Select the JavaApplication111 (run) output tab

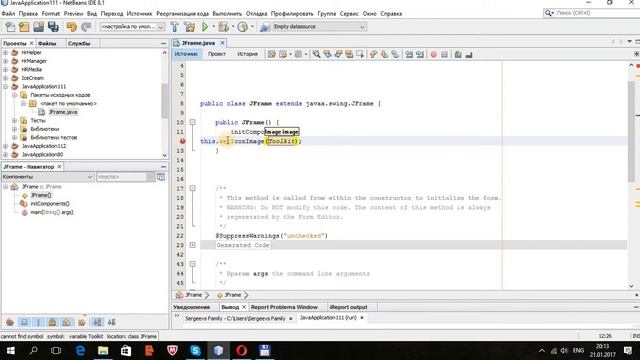pyautogui.click(x=328, y=318)
